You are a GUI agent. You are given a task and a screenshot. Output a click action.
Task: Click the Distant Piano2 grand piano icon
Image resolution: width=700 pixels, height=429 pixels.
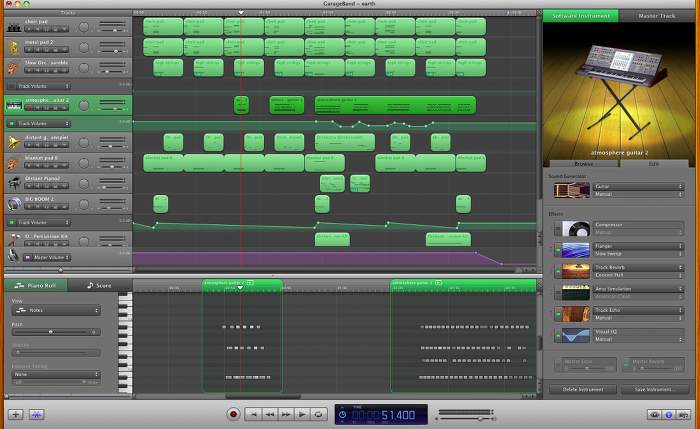pos(14,183)
